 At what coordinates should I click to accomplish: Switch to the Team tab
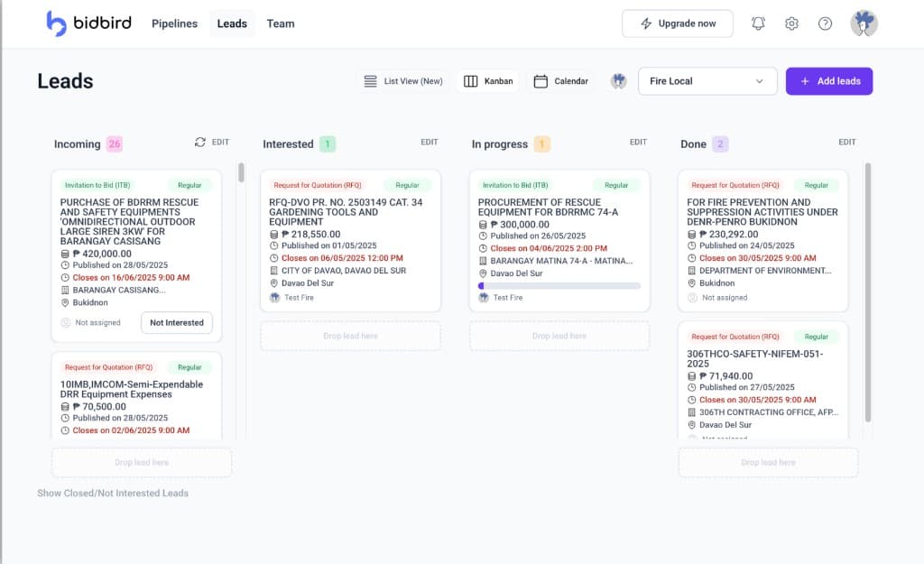tap(280, 23)
